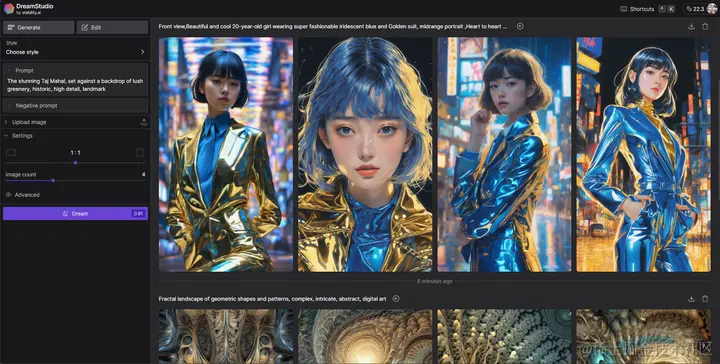Click the aspect ratio slider handle
This screenshot has width=720, height=364.
75,162
